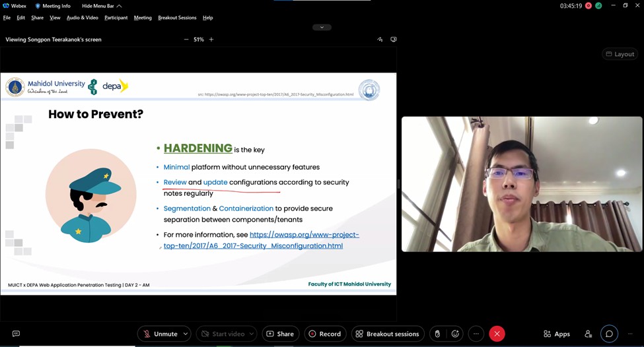
Task: Open the emoji reactions icon
Action: point(455,334)
